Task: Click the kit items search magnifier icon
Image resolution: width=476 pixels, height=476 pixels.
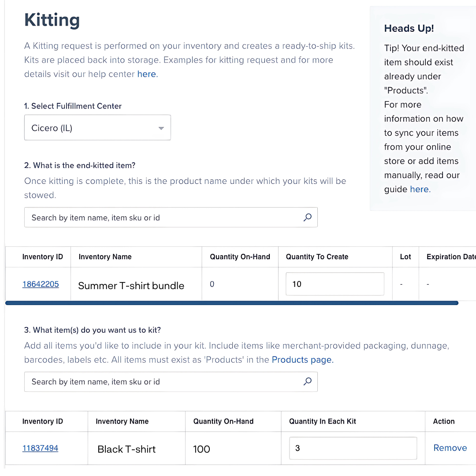Action: click(x=308, y=382)
